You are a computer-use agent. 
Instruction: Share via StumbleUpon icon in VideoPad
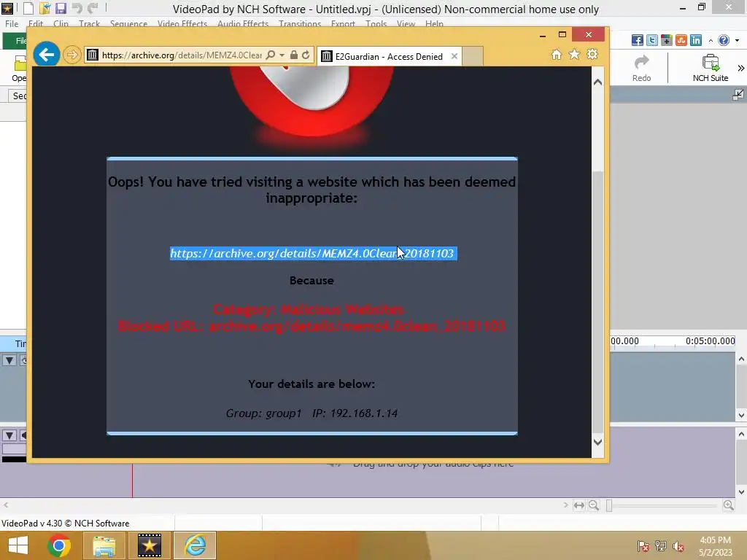[x=681, y=40]
